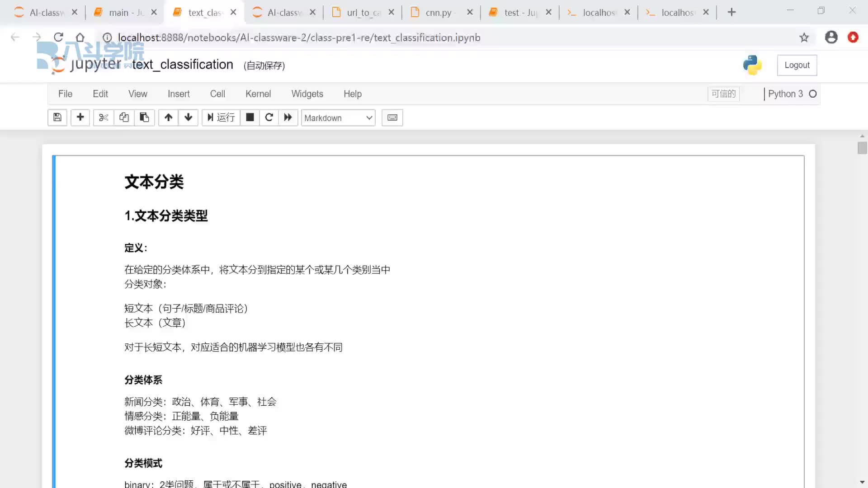Open a new browser tab
This screenshot has width=868, height=488.
coord(731,13)
